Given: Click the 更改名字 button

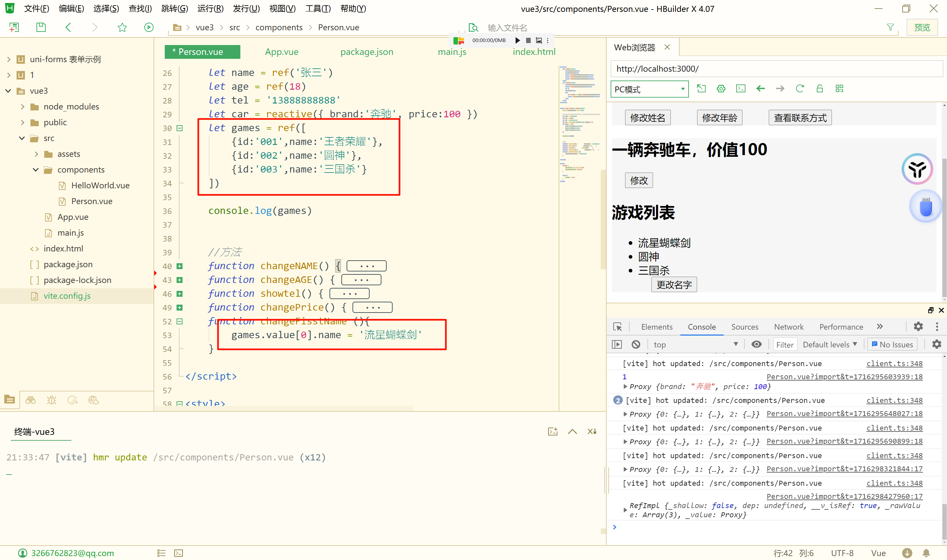Looking at the screenshot, I should coord(674,285).
